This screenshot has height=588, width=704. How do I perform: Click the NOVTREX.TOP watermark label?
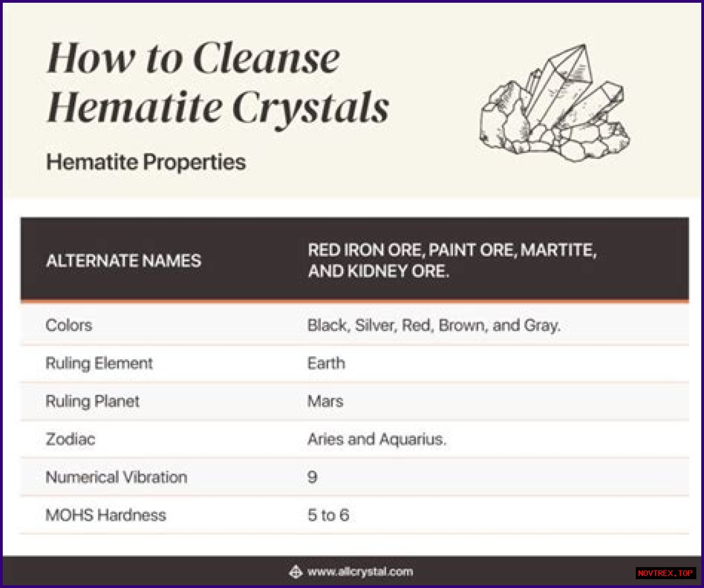(665, 573)
